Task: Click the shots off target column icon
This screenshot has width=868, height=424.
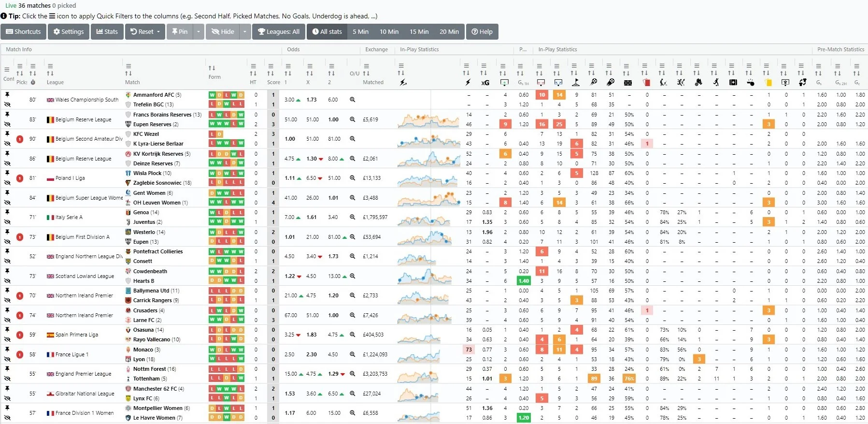Action: [541, 82]
